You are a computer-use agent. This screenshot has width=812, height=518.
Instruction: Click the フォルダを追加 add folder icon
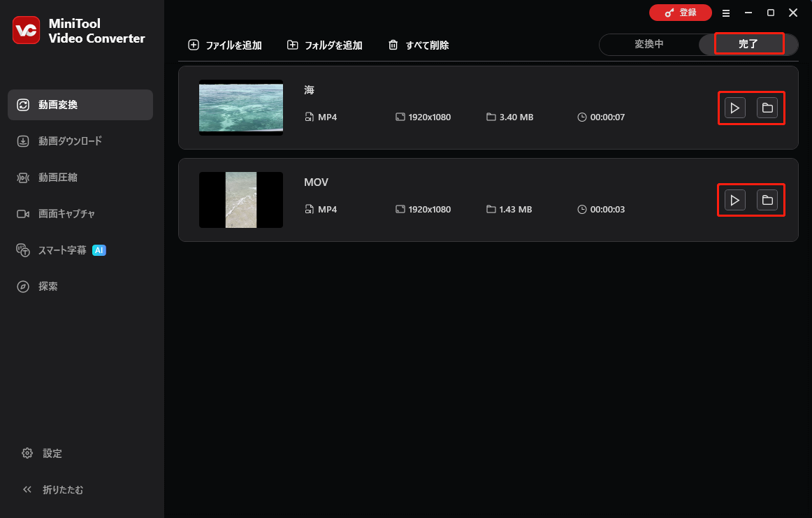click(293, 44)
